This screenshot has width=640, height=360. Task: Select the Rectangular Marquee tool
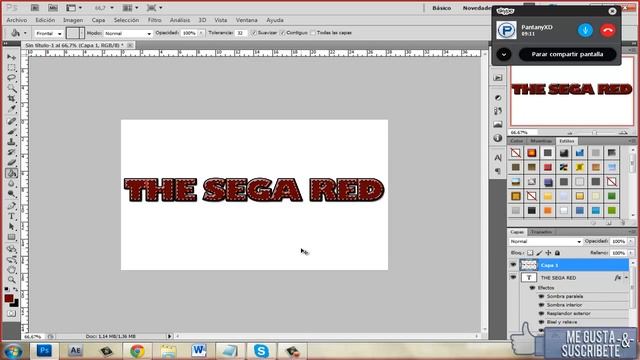pyautogui.click(x=11, y=67)
